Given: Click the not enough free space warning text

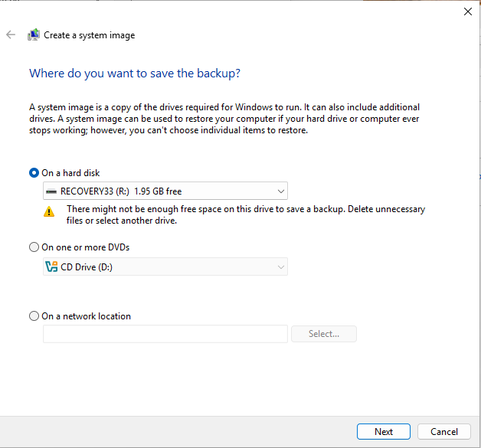Looking at the screenshot, I should pos(246,214).
